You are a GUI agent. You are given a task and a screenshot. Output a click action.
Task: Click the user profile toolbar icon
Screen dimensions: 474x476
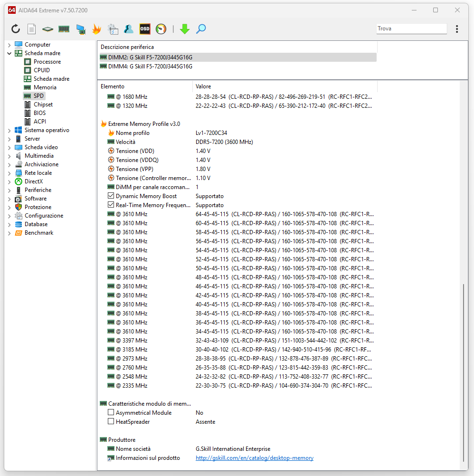point(129,29)
